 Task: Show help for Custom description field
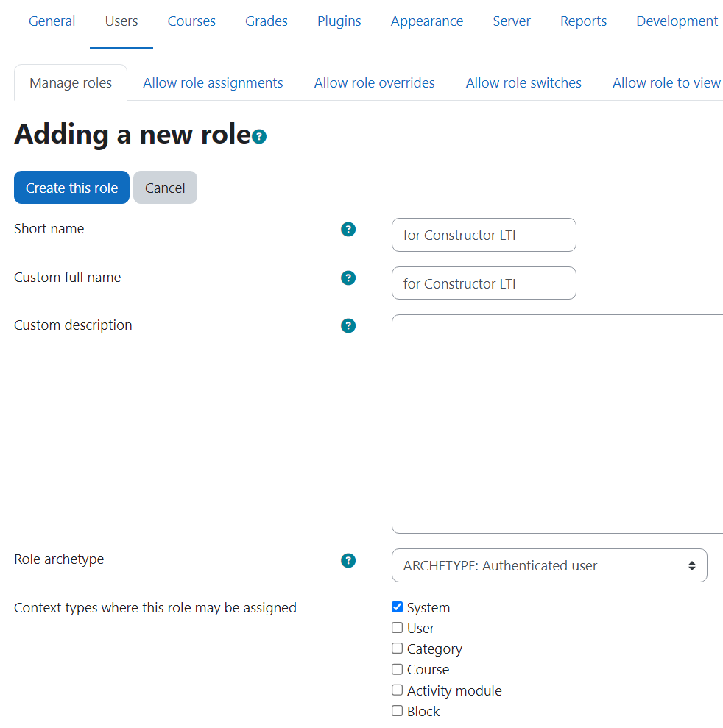[348, 326]
